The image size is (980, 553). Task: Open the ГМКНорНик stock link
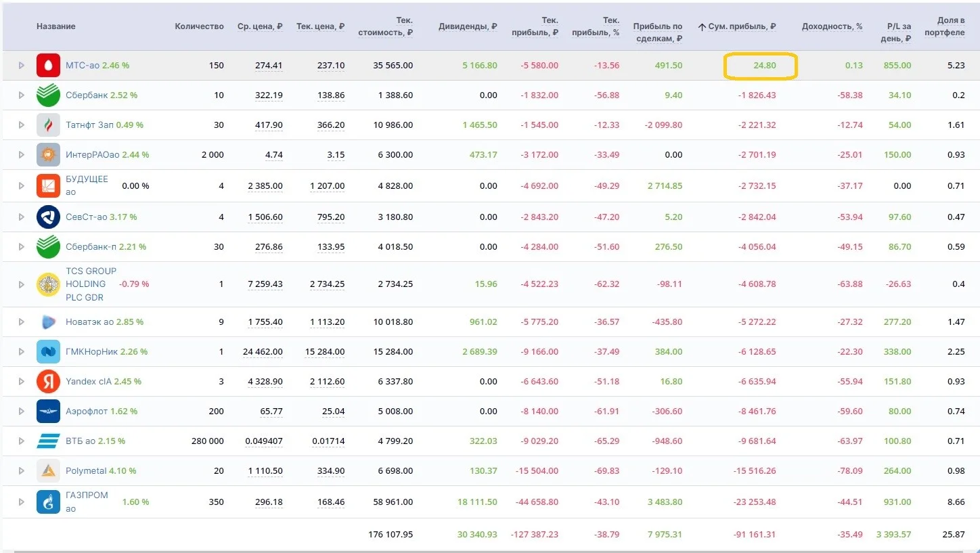pos(91,352)
